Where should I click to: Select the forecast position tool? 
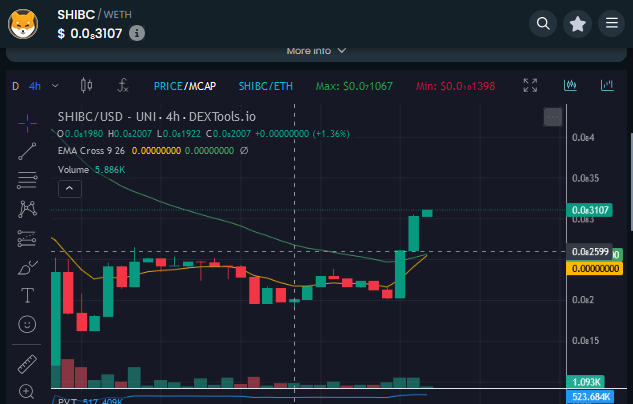point(27,239)
